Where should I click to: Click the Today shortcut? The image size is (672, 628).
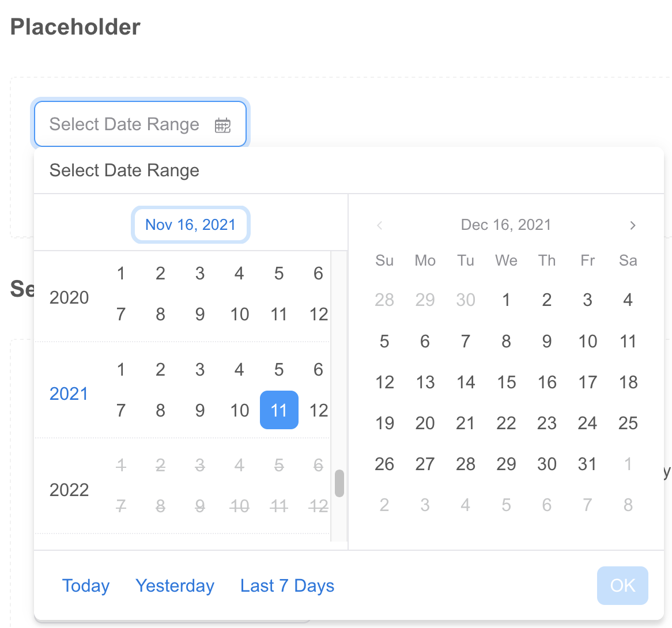(x=86, y=585)
